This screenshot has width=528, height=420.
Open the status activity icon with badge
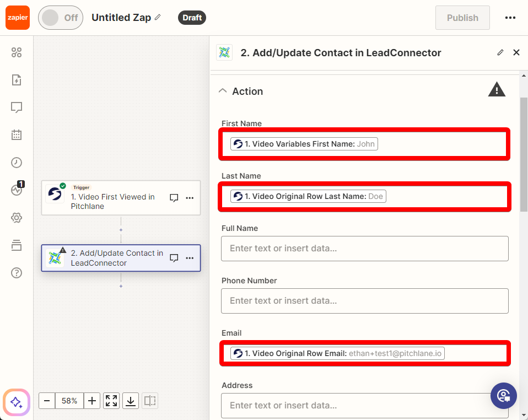[17, 189]
